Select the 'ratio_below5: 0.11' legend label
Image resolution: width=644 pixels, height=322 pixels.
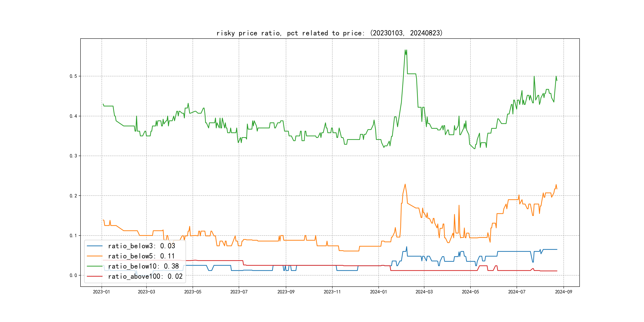click(141, 256)
